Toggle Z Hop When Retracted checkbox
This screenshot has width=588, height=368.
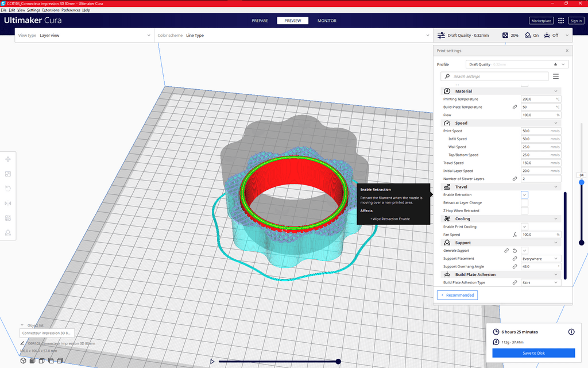524,210
